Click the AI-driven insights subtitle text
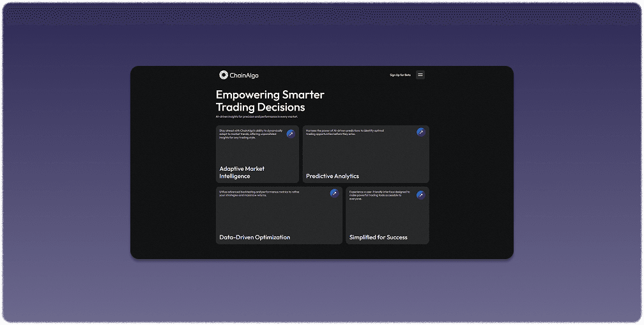The width and height of the screenshot is (644, 325). click(257, 117)
